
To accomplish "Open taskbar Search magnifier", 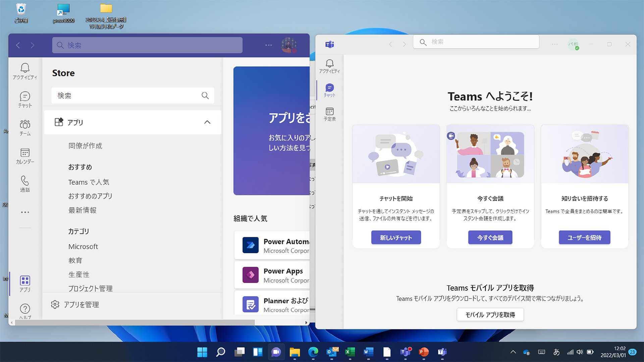I will pyautogui.click(x=221, y=352).
